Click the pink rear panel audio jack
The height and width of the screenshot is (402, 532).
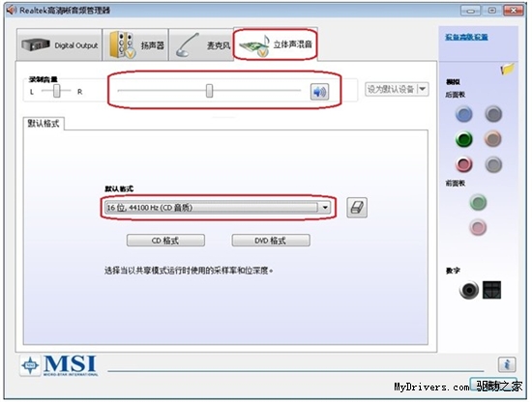(x=463, y=164)
